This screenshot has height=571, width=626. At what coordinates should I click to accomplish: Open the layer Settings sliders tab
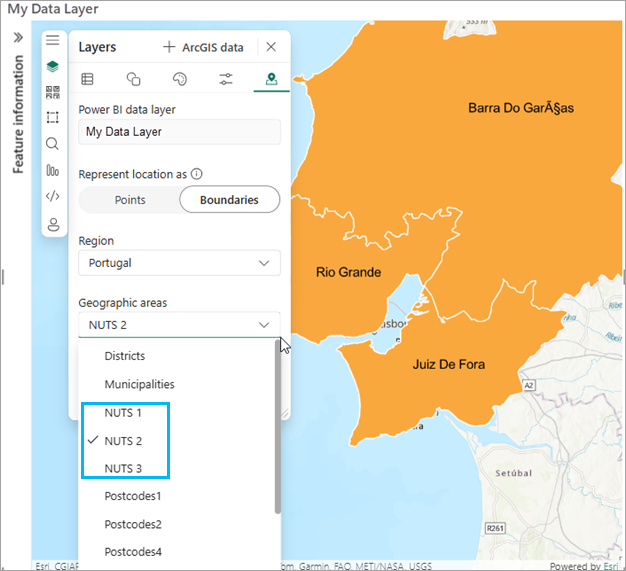click(x=226, y=79)
